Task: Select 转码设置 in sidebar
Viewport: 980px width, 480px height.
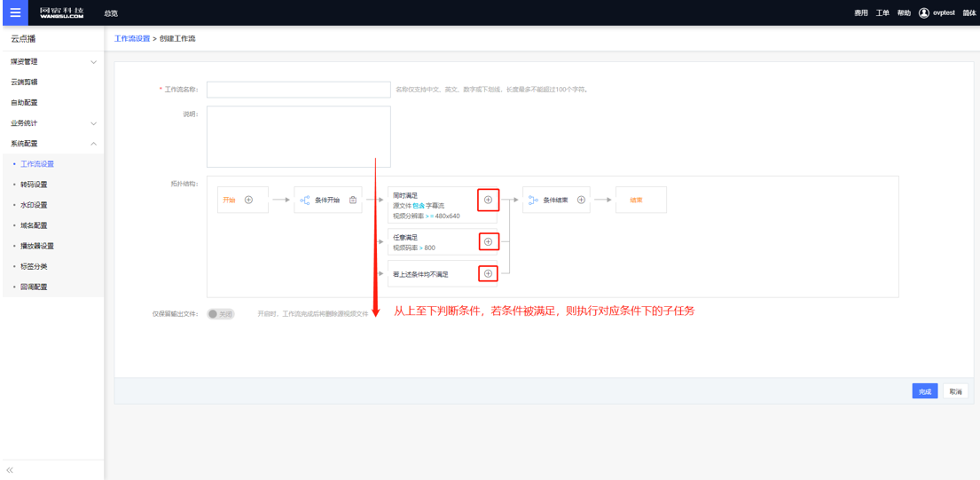Action: tap(35, 185)
